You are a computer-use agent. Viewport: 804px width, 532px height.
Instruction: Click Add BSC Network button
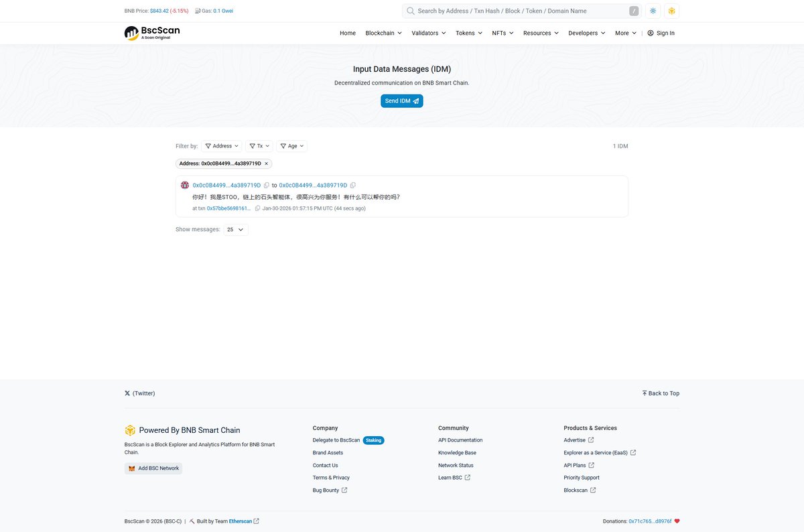(153, 468)
